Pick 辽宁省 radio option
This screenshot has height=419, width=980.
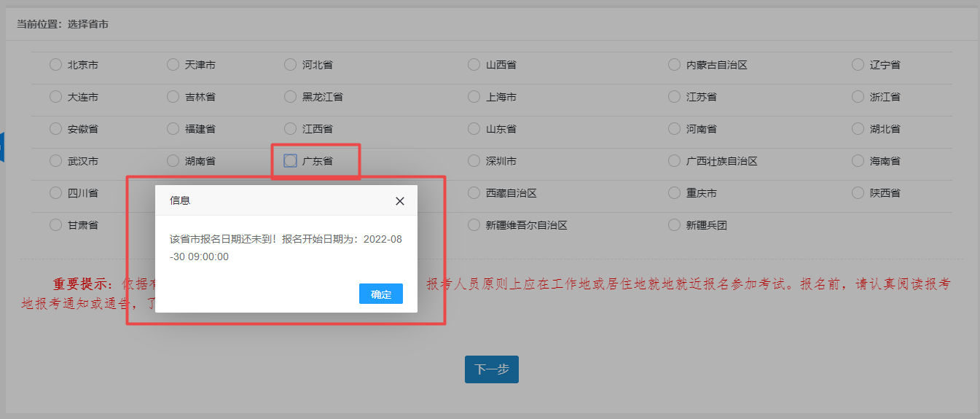coord(858,65)
